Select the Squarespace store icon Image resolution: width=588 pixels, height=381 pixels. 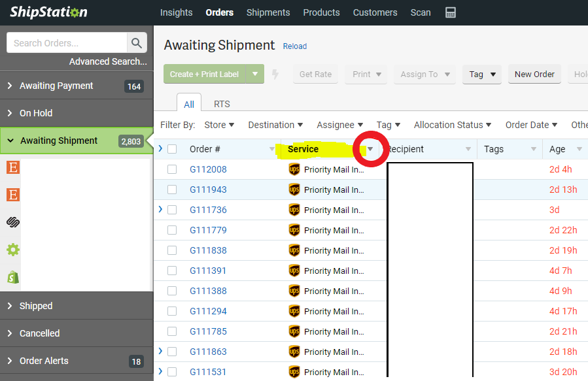click(12, 222)
